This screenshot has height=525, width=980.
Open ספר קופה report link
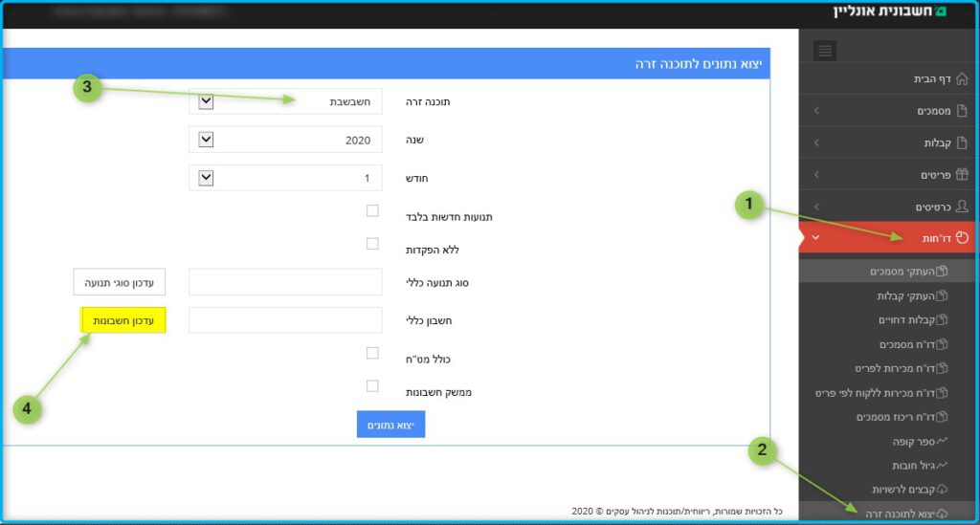tap(914, 442)
